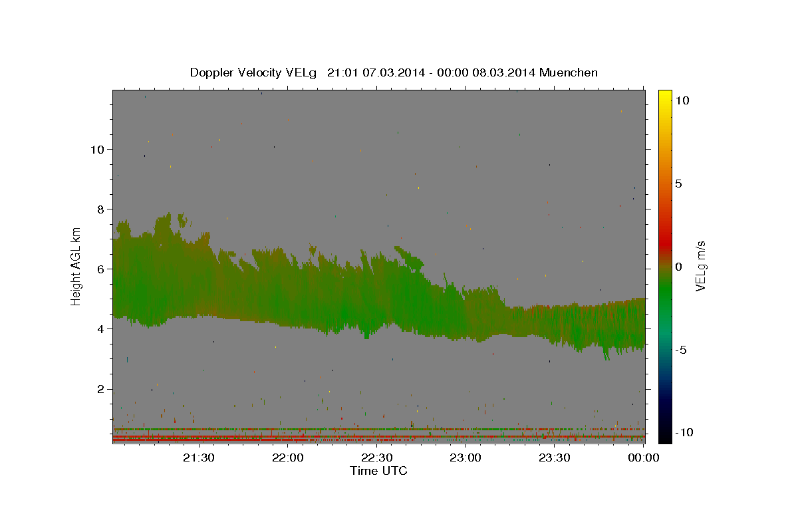This screenshot has width=798, height=532.
Task: Pick the yellow top of the colorbar
Action: tap(664, 96)
